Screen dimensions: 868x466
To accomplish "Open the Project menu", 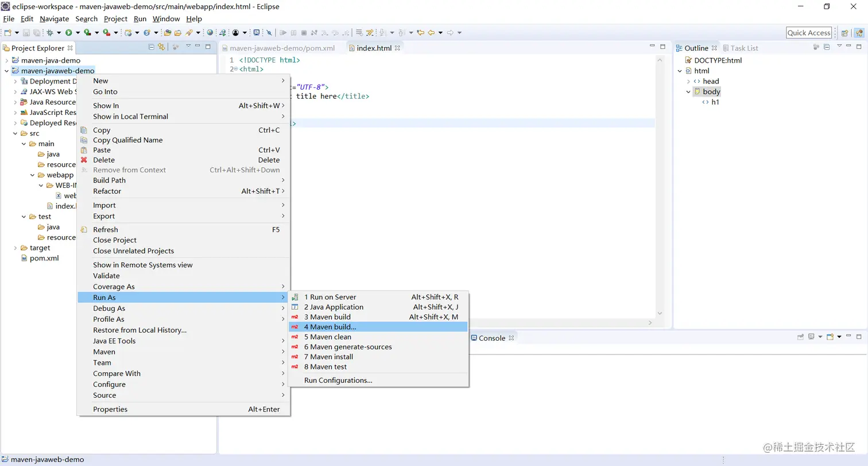I will coord(115,18).
